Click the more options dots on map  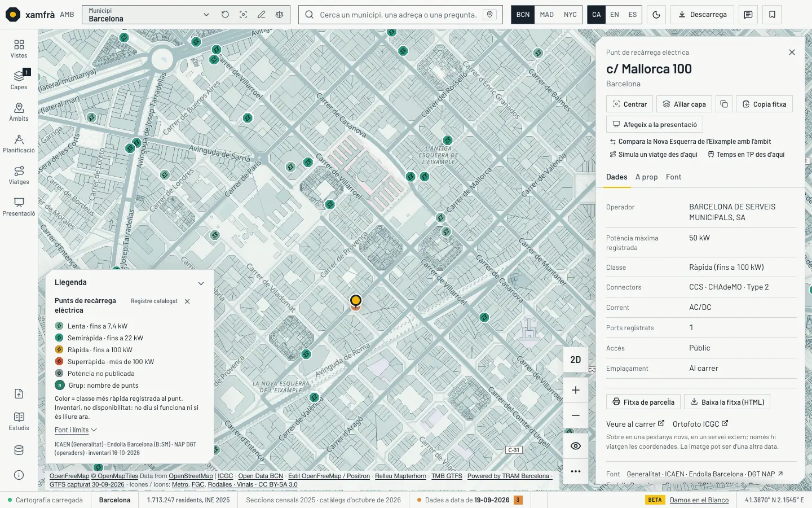(x=576, y=471)
